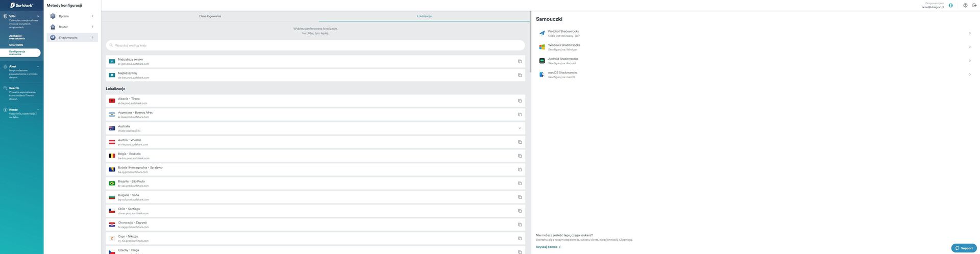
Task: Open the Support chat button
Action: (x=964, y=248)
